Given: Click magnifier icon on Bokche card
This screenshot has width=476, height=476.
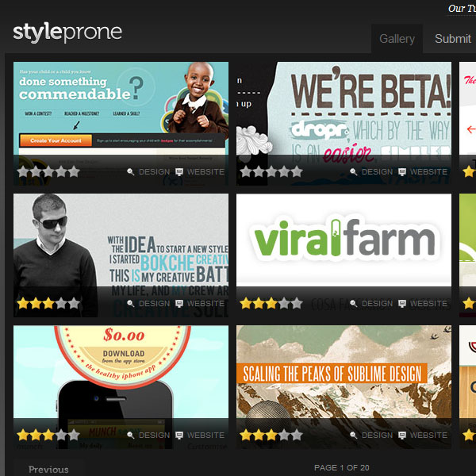Looking at the screenshot, I should pyautogui.click(x=131, y=303).
